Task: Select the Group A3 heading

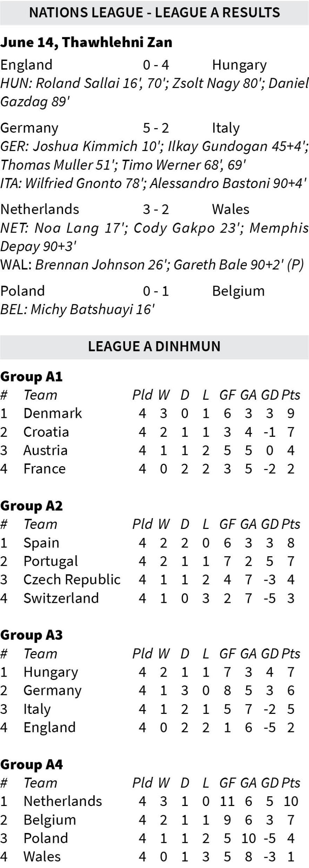Action: (x=32, y=635)
